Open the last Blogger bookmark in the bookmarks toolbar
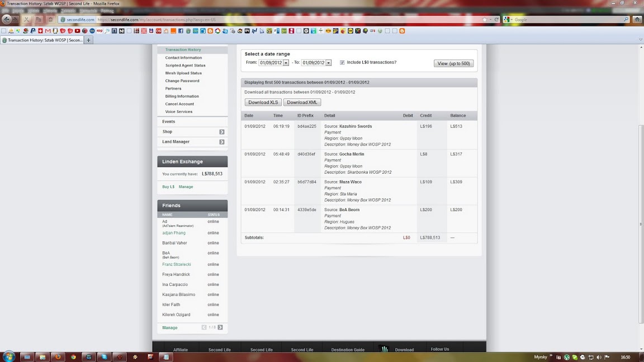Viewport: 644px width, 362px height. pos(402,31)
